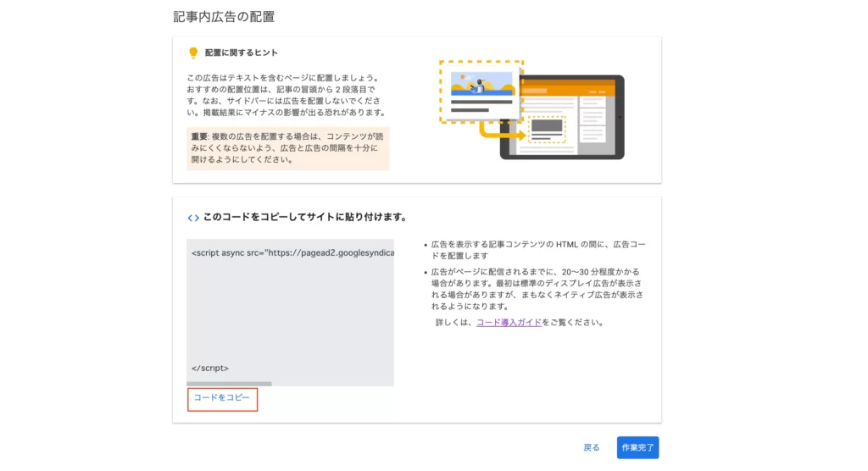868x471 pixels.
Task: Click the lightbulb hint icon
Action: tap(193, 53)
